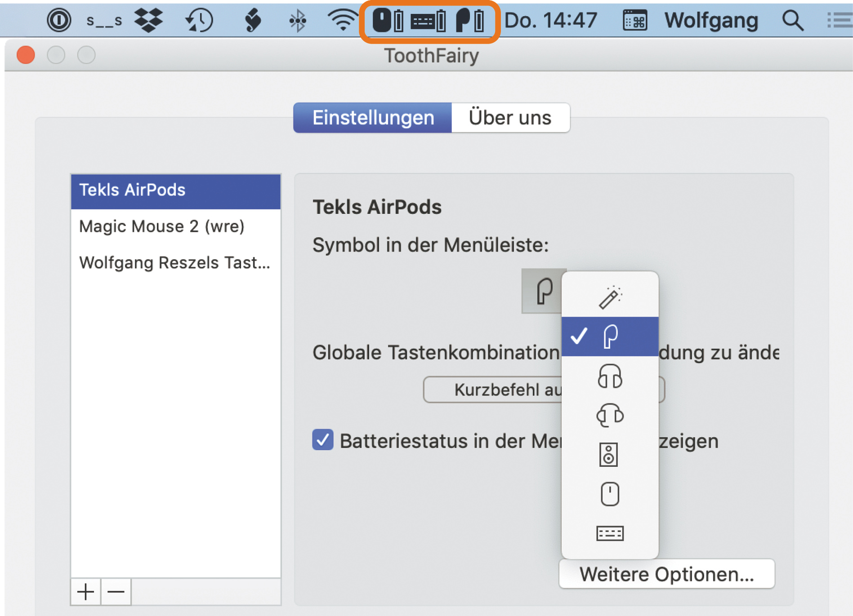Switch to the Über uns tab
This screenshot has width=853, height=616.
[x=510, y=118]
